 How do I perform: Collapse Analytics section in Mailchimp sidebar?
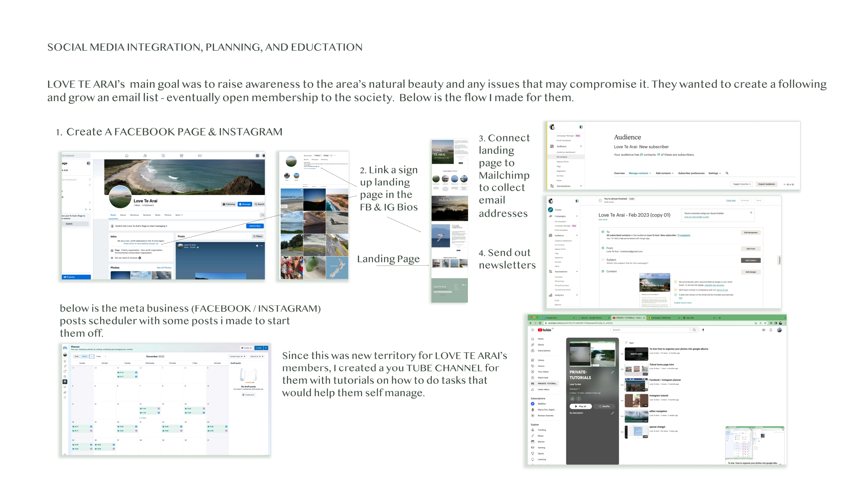click(577, 295)
